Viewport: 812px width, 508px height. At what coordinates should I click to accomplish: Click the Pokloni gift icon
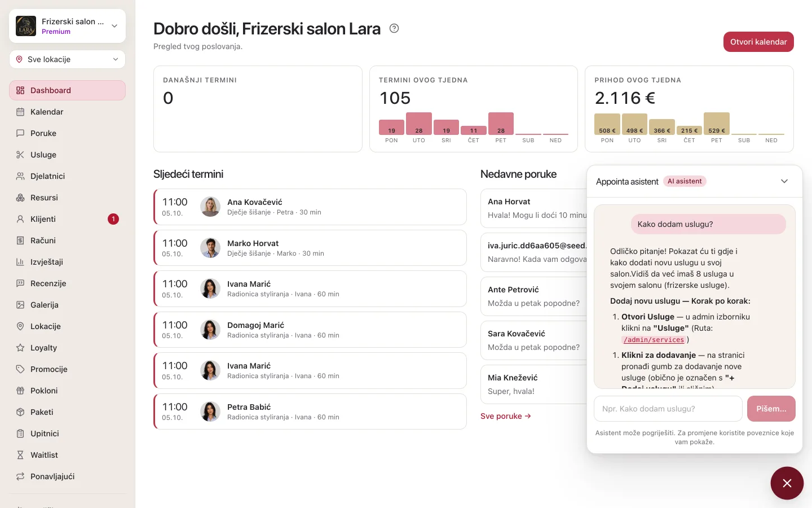tap(20, 391)
